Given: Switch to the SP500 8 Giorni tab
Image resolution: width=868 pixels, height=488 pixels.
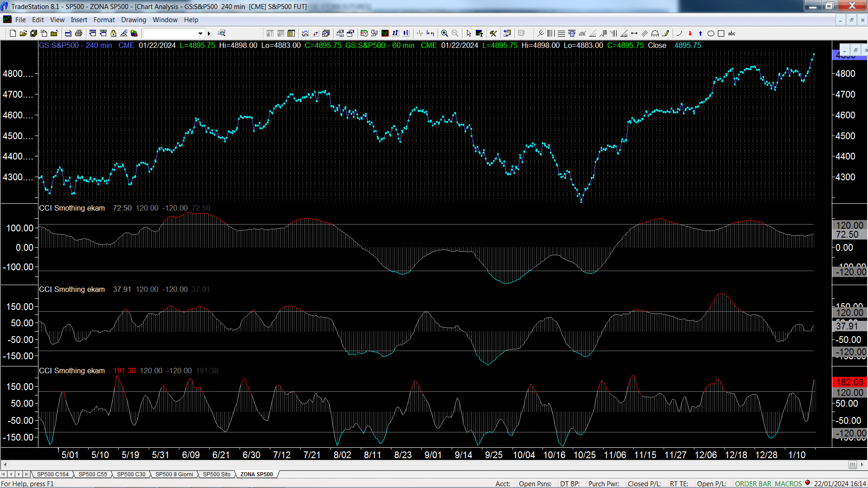Looking at the screenshot, I should pyautogui.click(x=174, y=474).
